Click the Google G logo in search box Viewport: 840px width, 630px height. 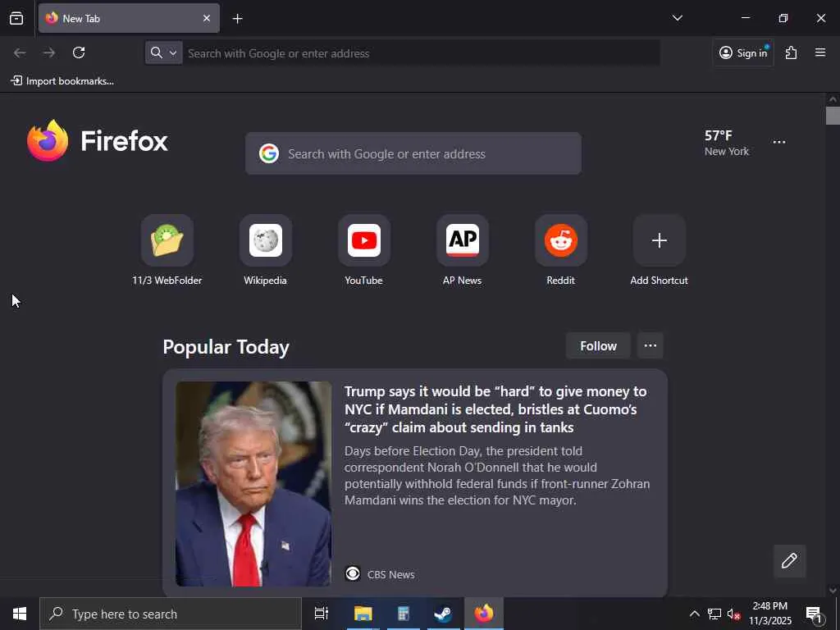(x=269, y=153)
